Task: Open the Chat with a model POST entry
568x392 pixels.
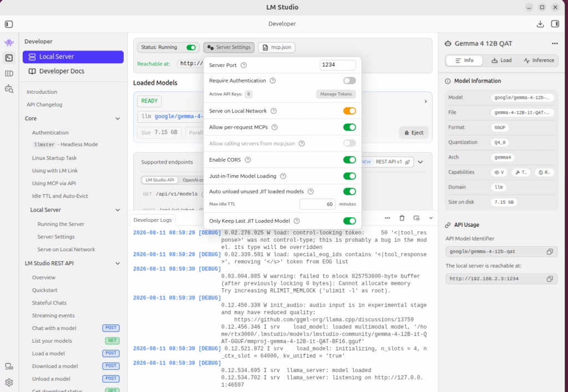Action: tap(75, 328)
